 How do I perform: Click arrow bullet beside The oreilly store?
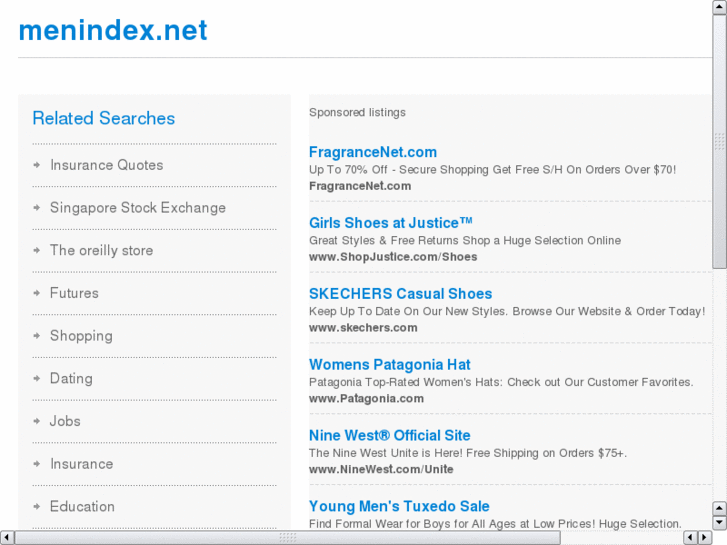[x=37, y=250]
